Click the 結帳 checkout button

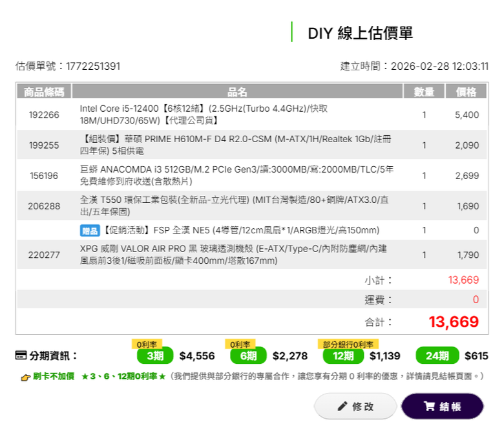click(x=442, y=406)
